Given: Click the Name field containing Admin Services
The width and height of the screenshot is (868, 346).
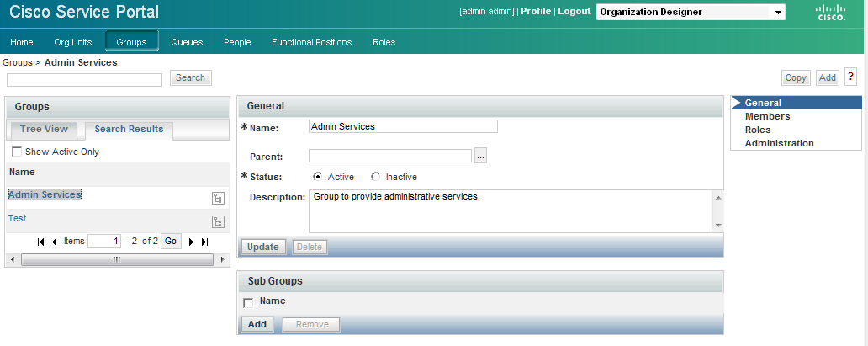Looking at the screenshot, I should pos(403,126).
